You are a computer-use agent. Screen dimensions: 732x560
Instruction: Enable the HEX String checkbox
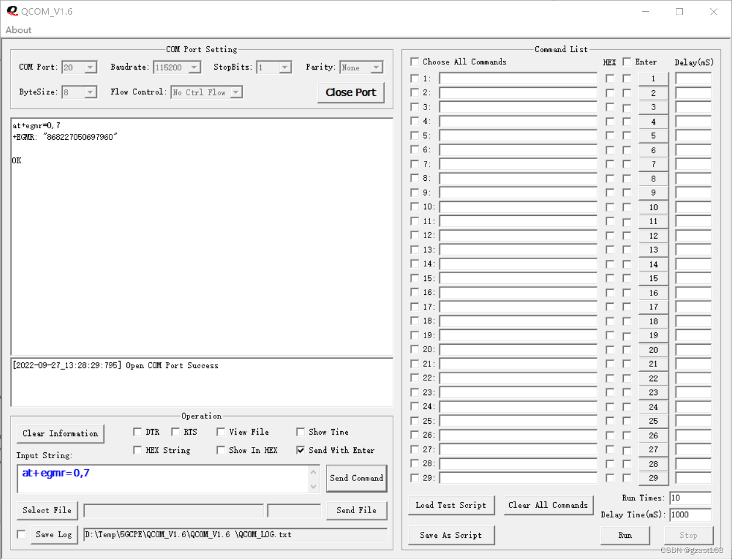click(x=138, y=450)
